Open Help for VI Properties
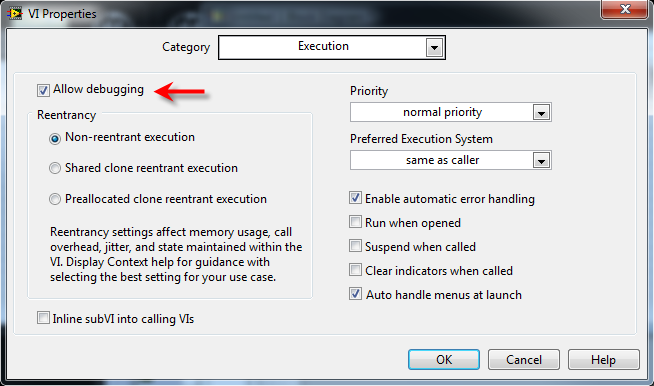Viewport: 654px width, 386px height. (604, 360)
